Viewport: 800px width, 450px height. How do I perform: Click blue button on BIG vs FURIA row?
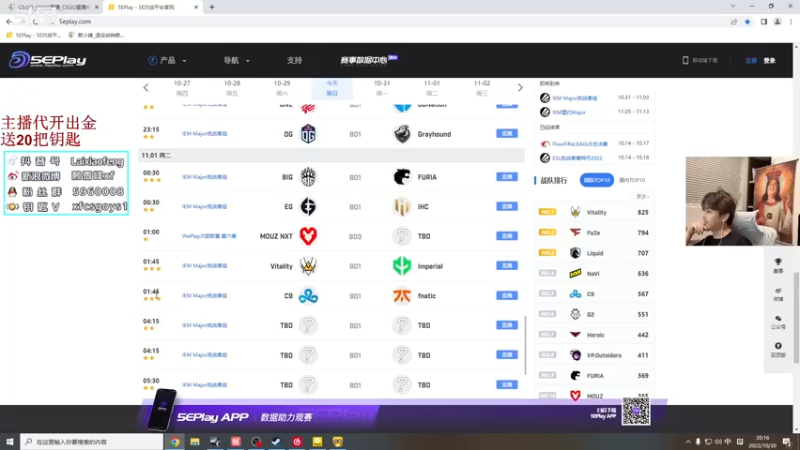pyautogui.click(x=507, y=177)
